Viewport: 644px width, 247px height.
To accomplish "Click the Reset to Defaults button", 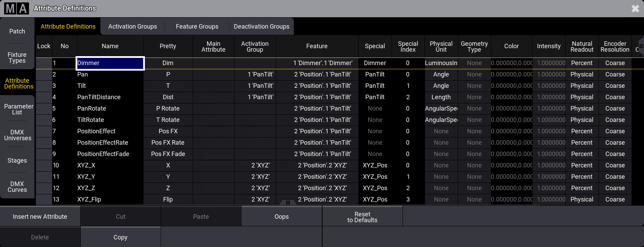I will [362, 217].
